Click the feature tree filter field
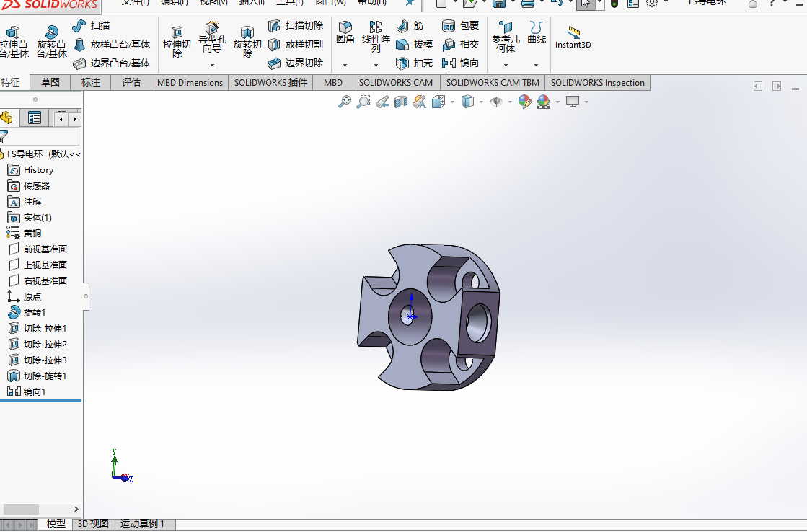This screenshot has height=532, width=807. click(40, 136)
